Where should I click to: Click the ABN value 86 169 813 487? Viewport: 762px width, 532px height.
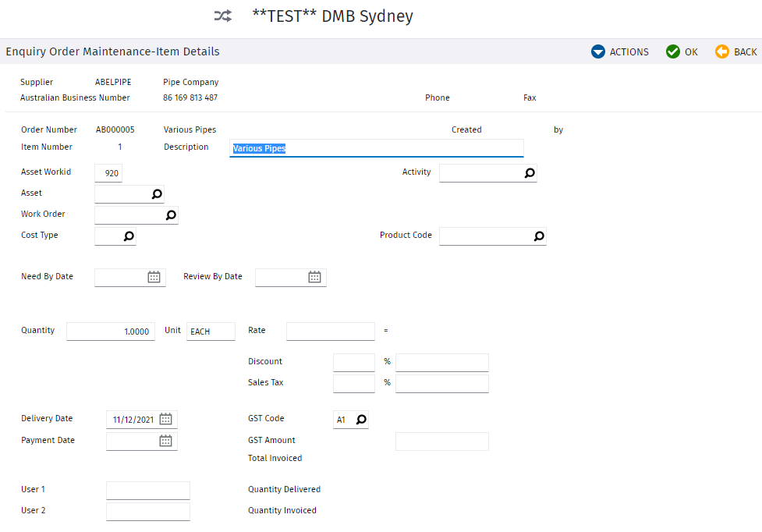[190, 98]
